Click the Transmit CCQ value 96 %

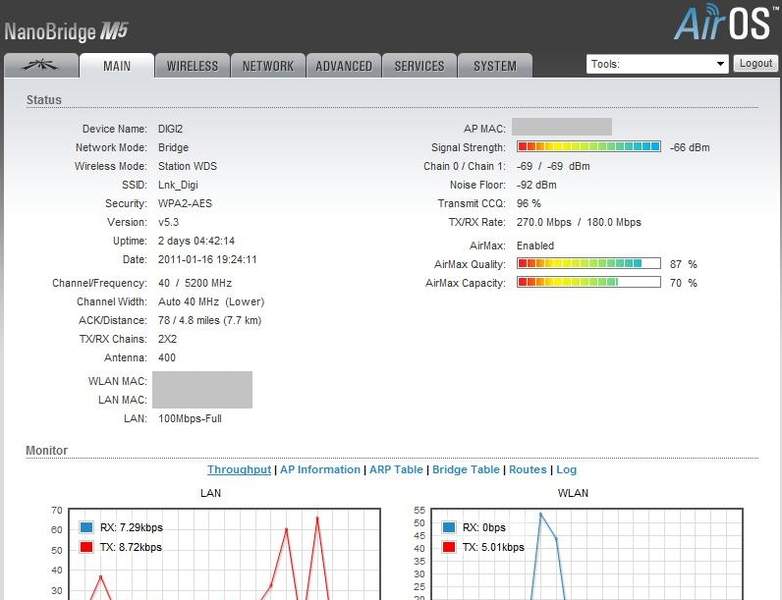tap(529, 203)
